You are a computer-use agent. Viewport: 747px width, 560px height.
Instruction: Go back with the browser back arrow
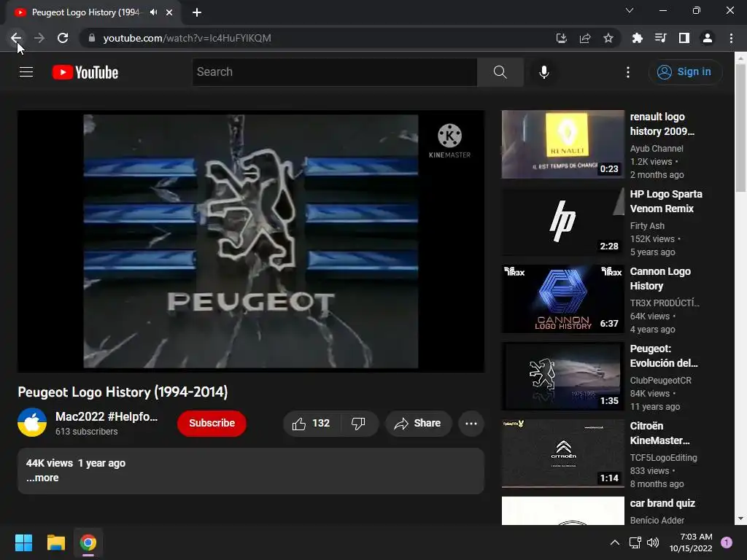[x=16, y=38]
